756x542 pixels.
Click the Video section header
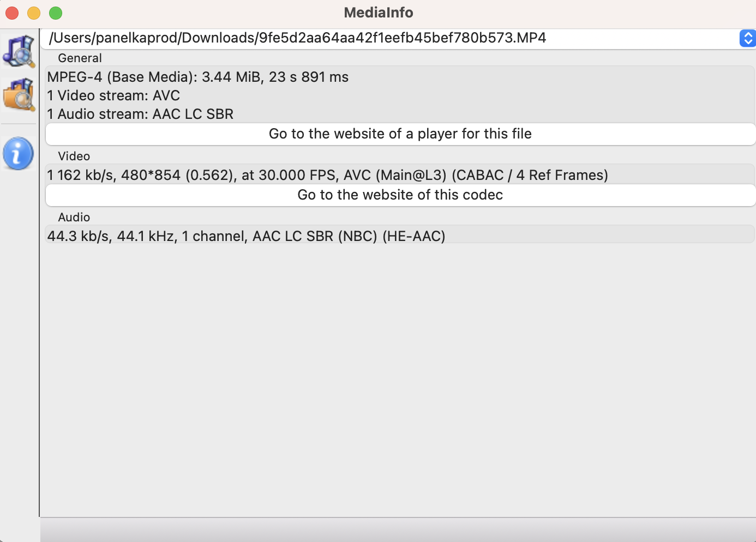point(74,156)
